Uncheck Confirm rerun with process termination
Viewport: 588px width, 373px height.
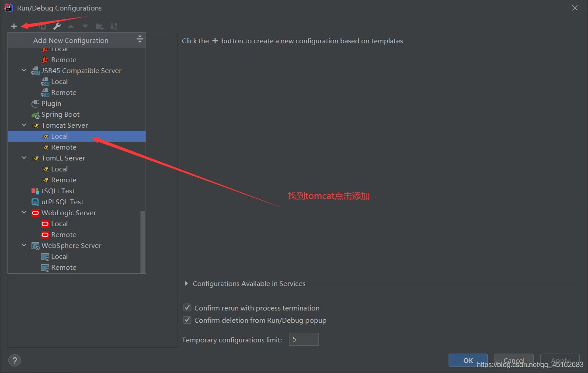point(188,308)
